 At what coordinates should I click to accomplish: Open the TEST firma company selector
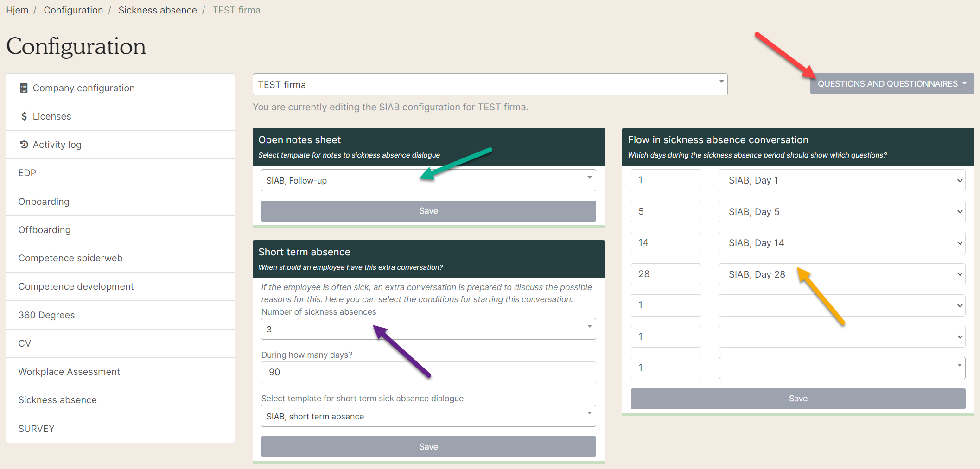(x=490, y=84)
